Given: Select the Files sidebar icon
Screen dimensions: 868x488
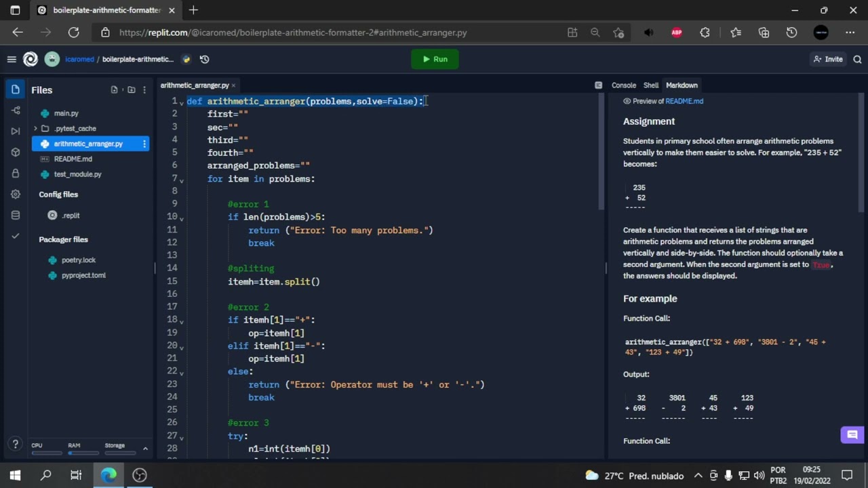Looking at the screenshot, I should coord(16,89).
